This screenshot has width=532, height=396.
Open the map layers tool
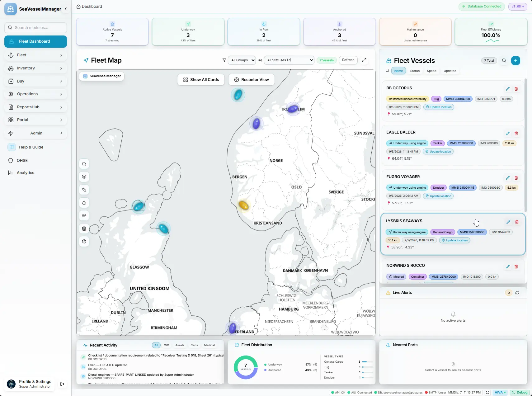(x=84, y=177)
